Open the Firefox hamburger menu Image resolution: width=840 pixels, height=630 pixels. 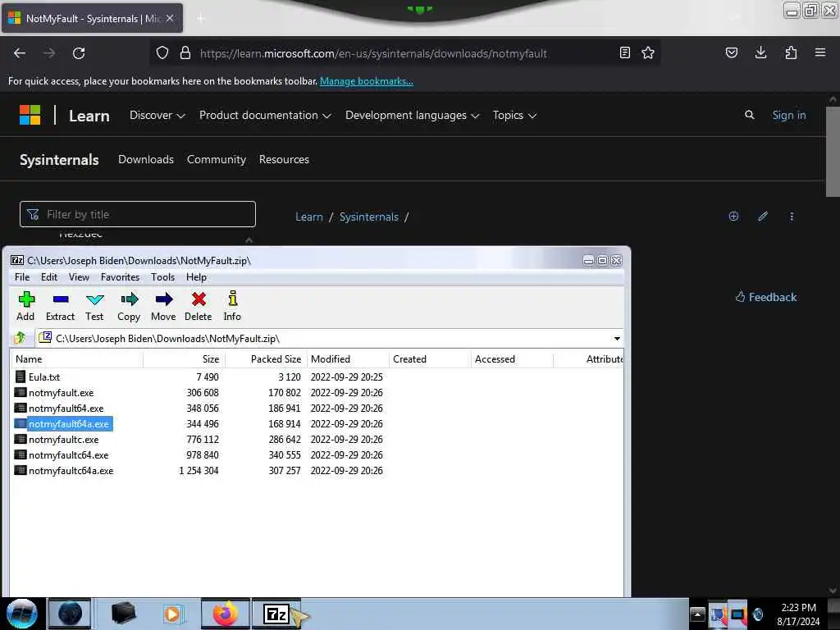click(x=819, y=53)
